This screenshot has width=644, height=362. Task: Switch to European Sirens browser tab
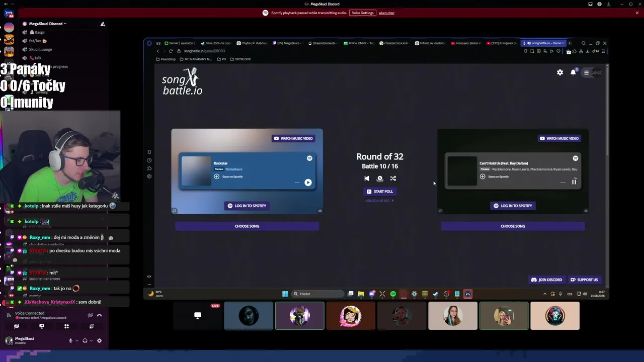pyautogui.click(x=465, y=43)
